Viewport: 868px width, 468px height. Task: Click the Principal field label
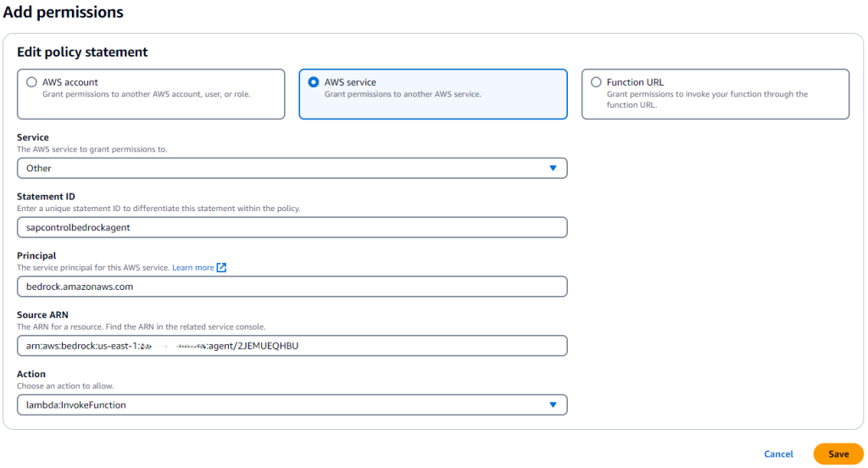point(36,255)
